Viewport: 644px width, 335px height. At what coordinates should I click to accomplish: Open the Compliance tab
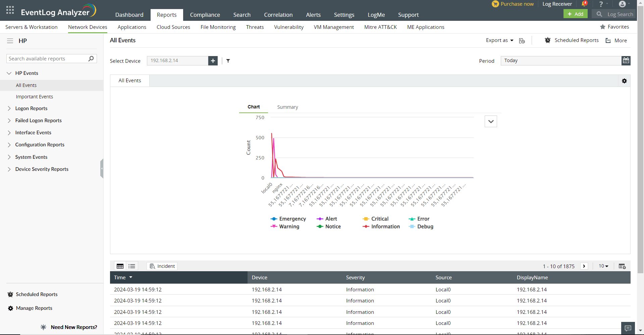(x=205, y=15)
